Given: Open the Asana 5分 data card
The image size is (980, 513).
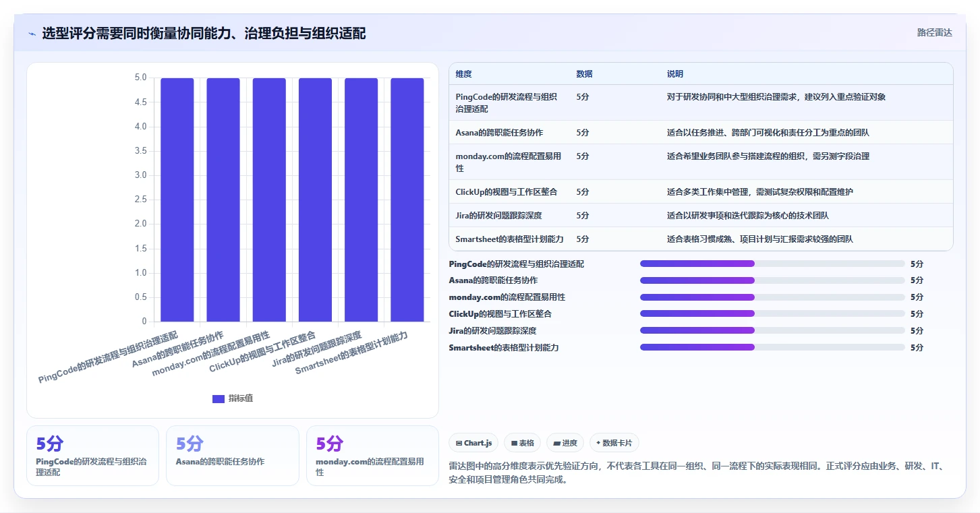Looking at the screenshot, I should (233, 456).
